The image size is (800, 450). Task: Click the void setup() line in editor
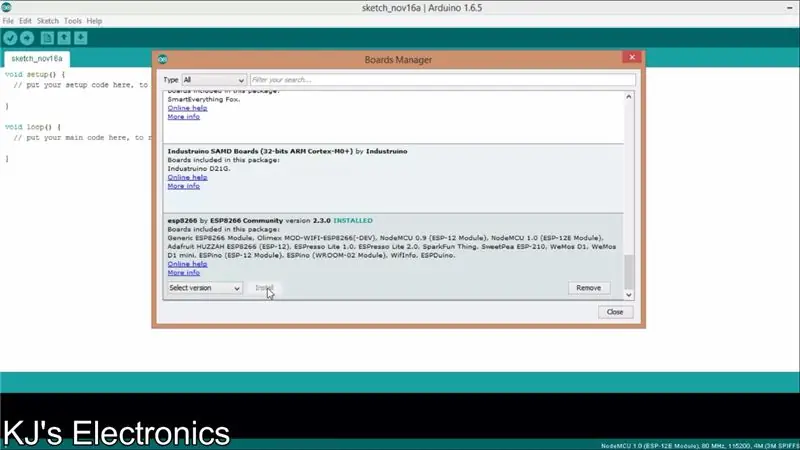click(x=35, y=74)
